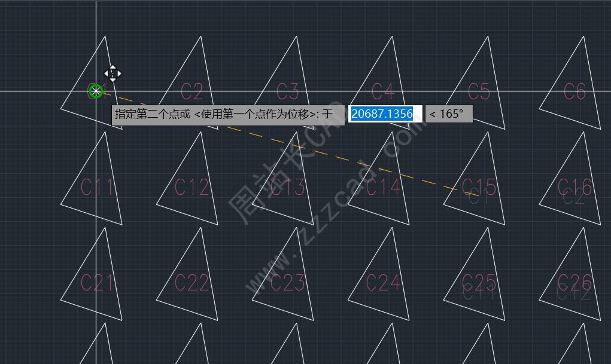The image size is (611, 364).
Task: Click the C13 triangle label
Action: point(288,187)
